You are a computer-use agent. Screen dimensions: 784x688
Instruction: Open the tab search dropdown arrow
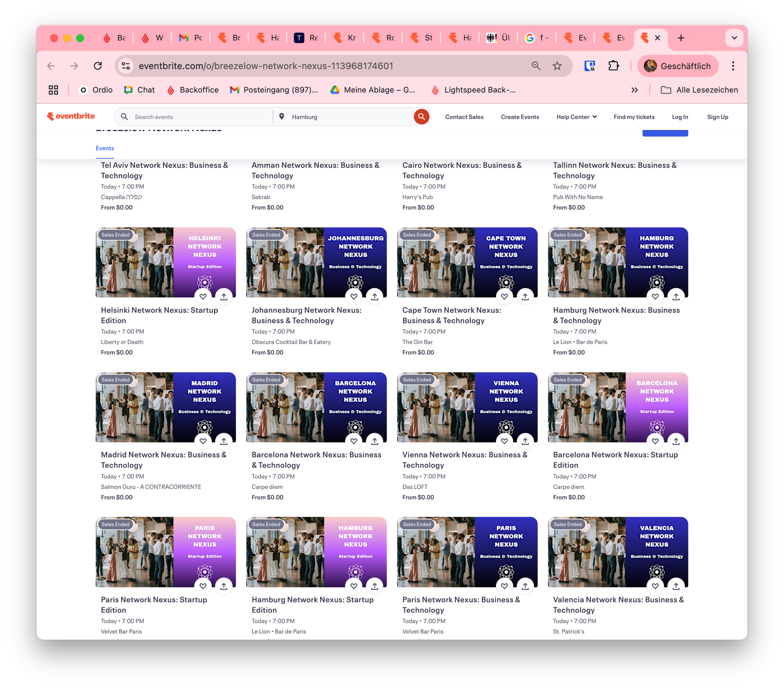[734, 38]
